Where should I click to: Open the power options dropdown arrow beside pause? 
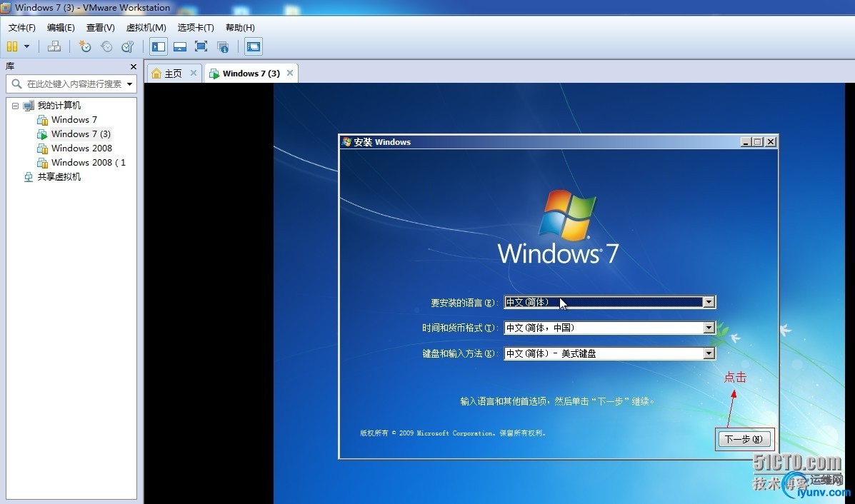[x=26, y=46]
